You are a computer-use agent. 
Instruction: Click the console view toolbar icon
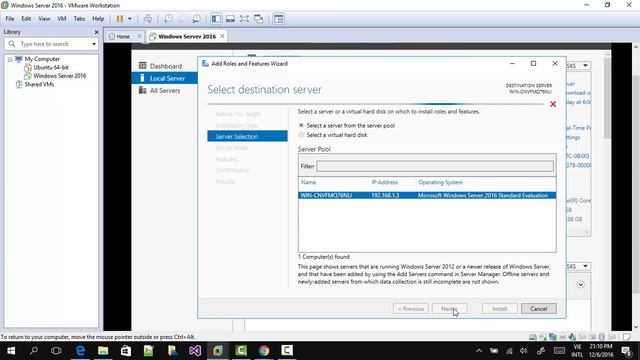[x=278, y=19]
